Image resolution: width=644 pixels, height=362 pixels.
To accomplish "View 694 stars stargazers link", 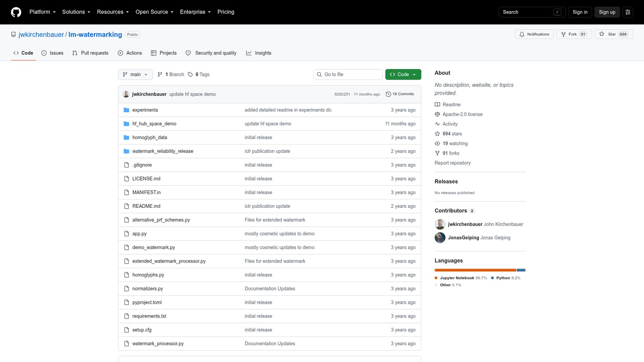I will tap(448, 134).
